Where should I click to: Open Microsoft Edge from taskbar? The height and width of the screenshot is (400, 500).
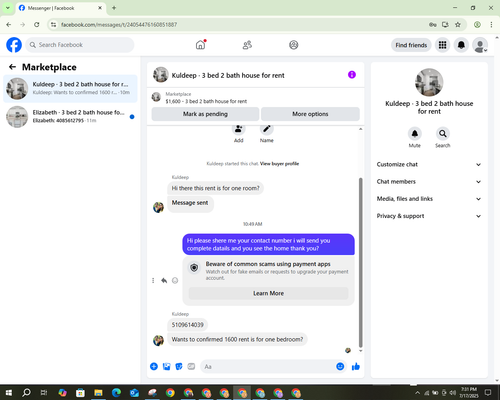tap(116, 393)
